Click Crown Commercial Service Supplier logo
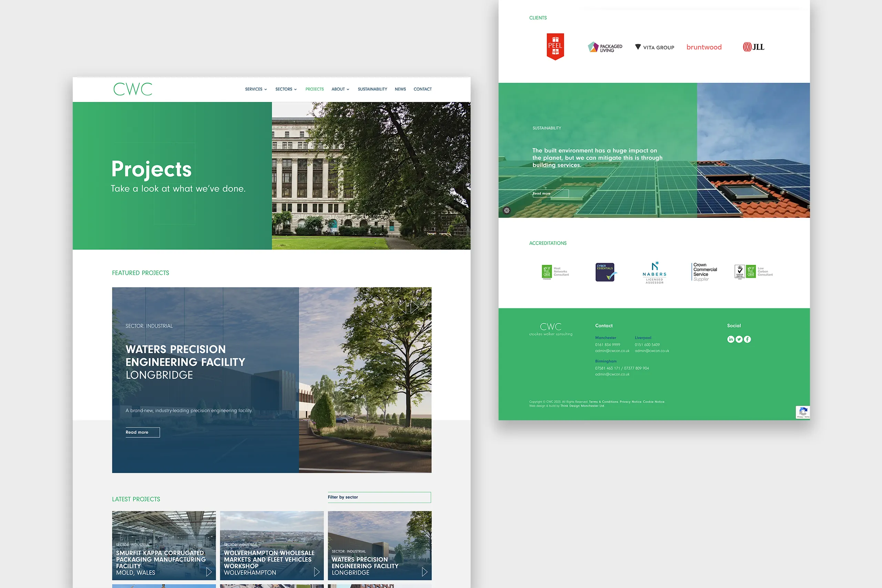The width and height of the screenshot is (882, 588). pos(704,272)
